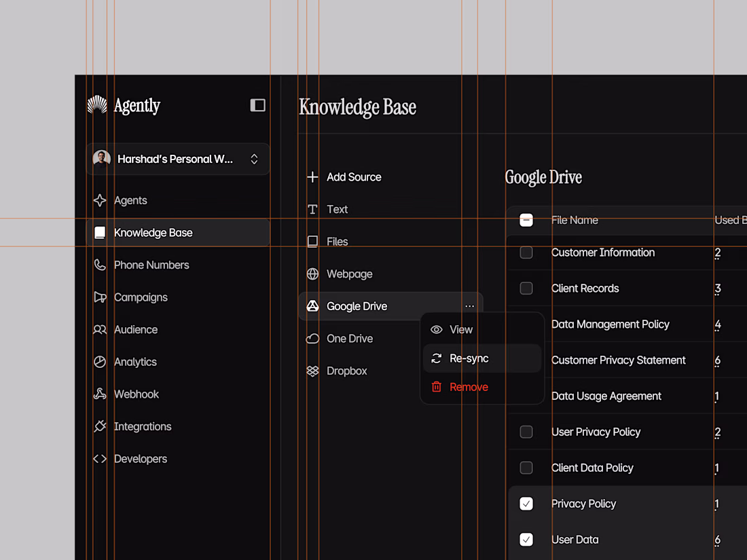Click Harshad's profile avatar
747x560 pixels.
pos(101,159)
